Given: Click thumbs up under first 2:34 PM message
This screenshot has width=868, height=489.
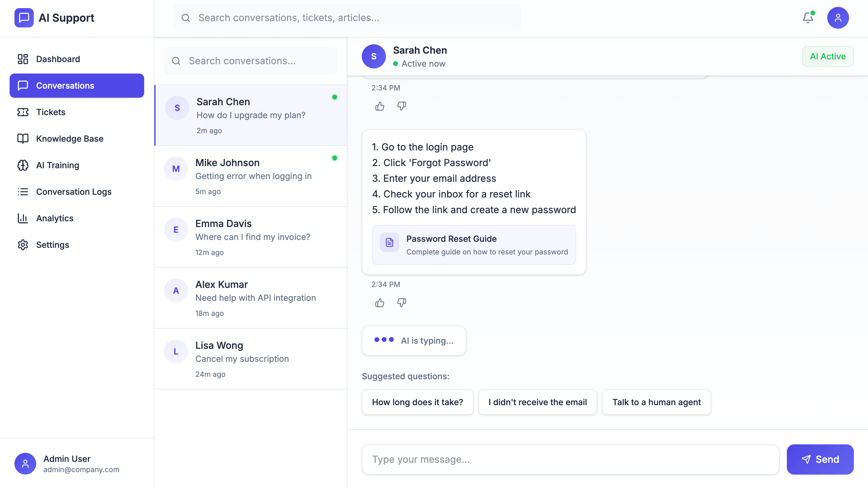Looking at the screenshot, I should pyautogui.click(x=379, y=106).
